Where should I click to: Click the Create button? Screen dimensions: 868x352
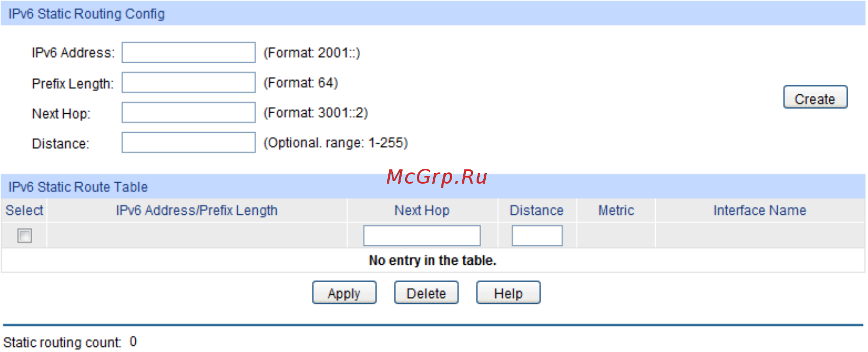815,97
